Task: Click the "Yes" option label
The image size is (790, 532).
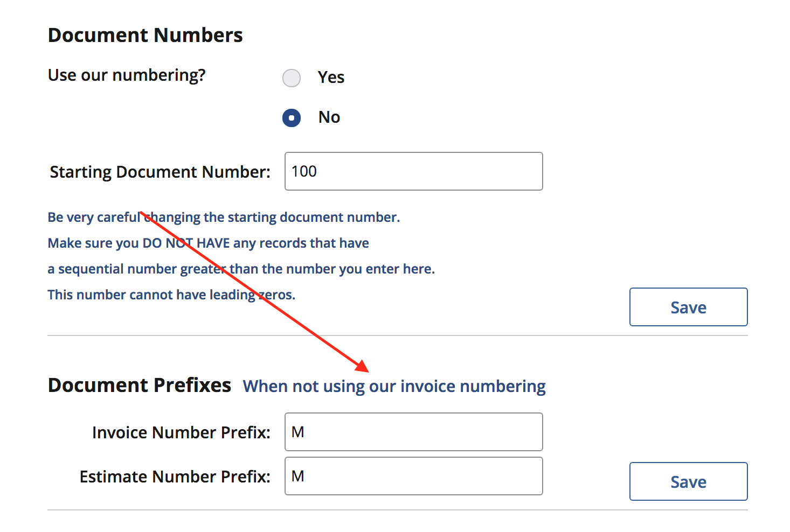Action: point(331,78)
